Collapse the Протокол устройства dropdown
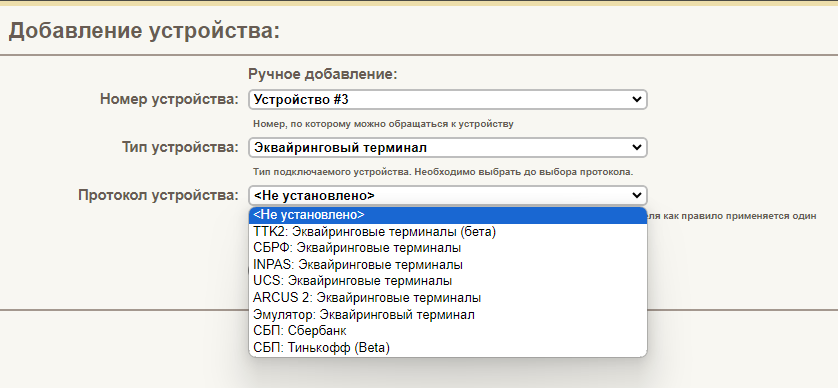This screenshot has width=838, height=388. tap(448, 196)
